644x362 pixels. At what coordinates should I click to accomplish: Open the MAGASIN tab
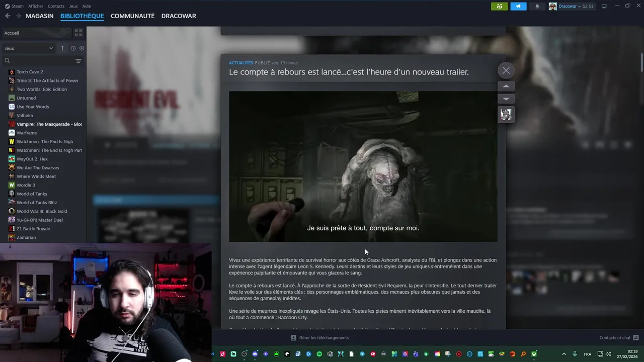click(x=40, y=16)
